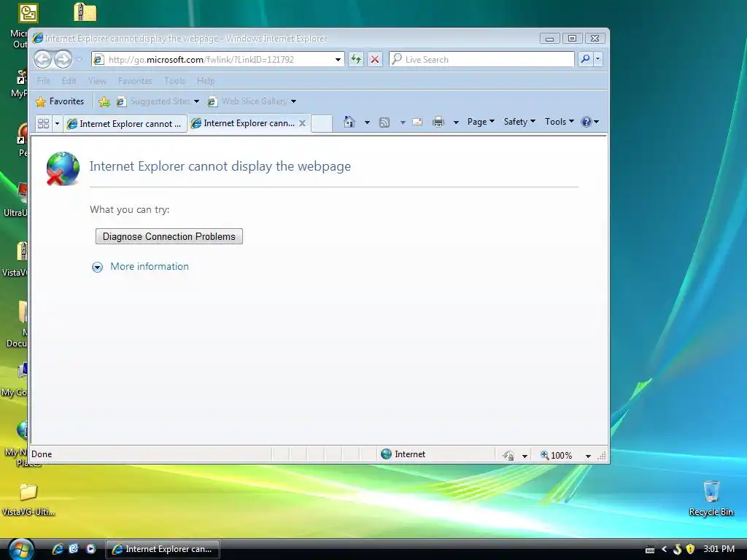Image resolution: width=747 pixels, height=560 pixels.
Task: Click the Internet security zone in status bar
Action: coord(403,454)
